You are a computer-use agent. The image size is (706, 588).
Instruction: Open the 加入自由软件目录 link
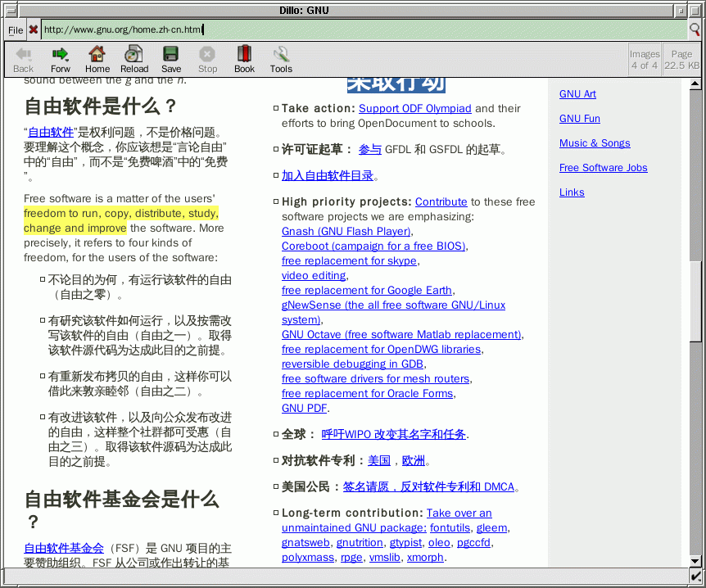(x=328, y=175)
